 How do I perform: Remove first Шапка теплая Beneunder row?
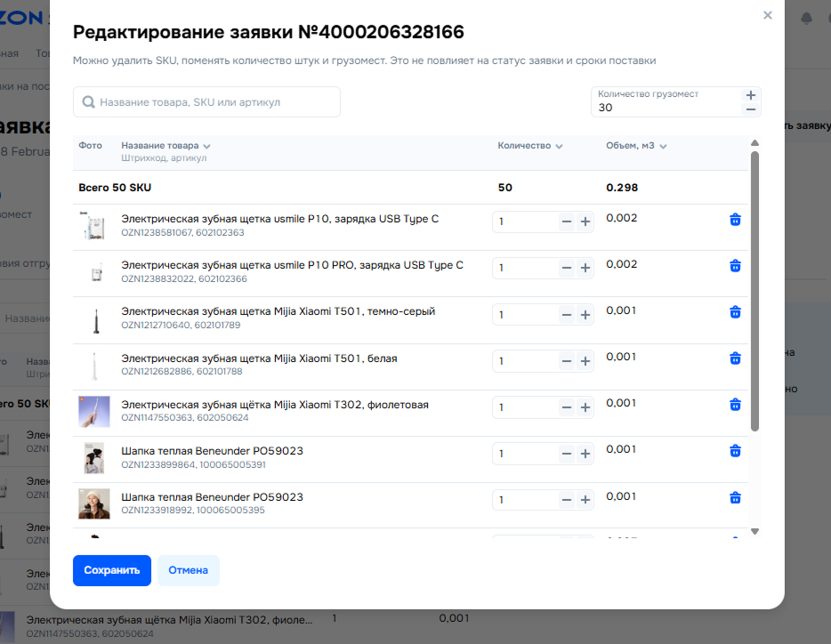735,451
